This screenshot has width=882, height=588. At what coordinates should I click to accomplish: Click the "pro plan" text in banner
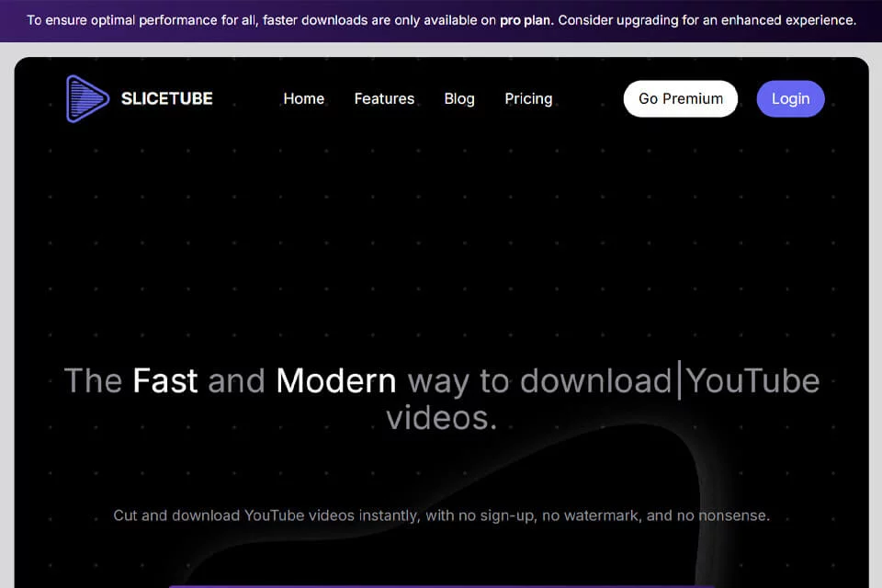click(526, 20)
